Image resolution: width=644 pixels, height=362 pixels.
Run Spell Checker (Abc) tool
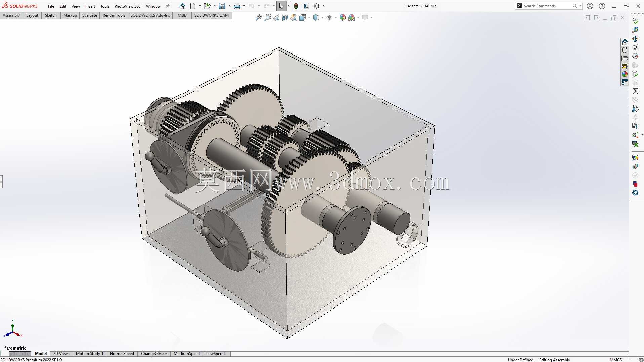[635, 21]
